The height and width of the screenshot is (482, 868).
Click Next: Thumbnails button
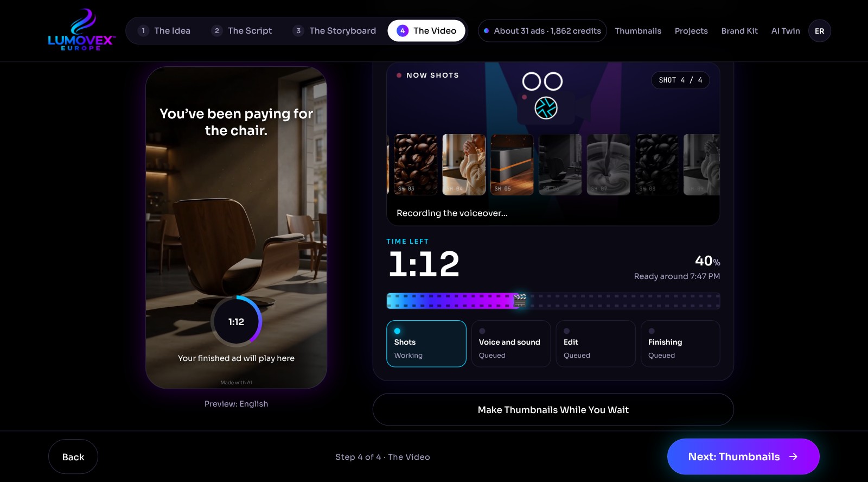(743, 456)
